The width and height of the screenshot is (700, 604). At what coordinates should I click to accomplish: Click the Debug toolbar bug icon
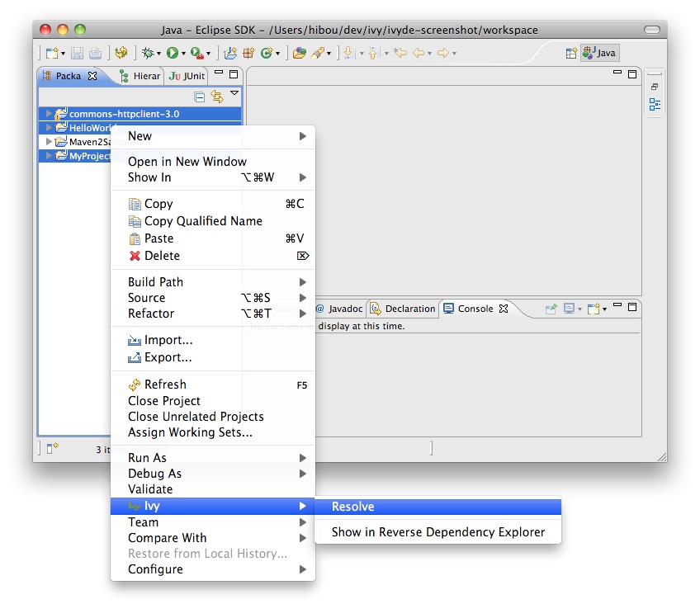pos(148,53)
